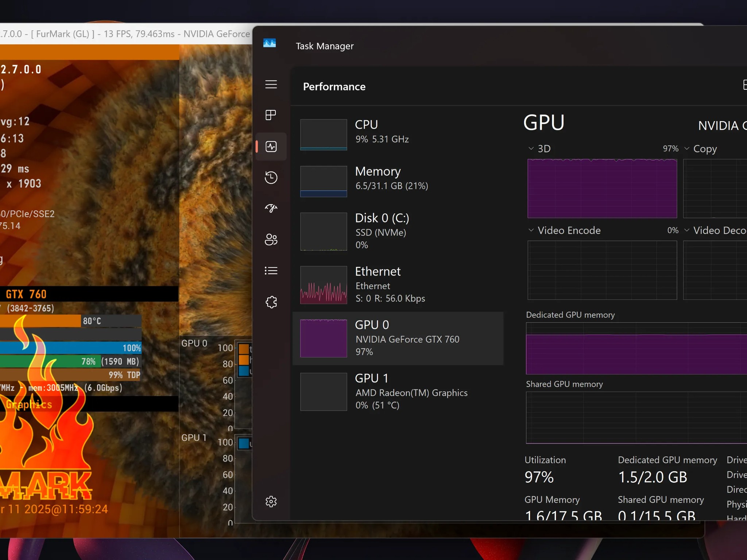Select GPU 0 NVIDIA GeForce GTX 760
The image size is (747, 560).
[x=398, y=338]
